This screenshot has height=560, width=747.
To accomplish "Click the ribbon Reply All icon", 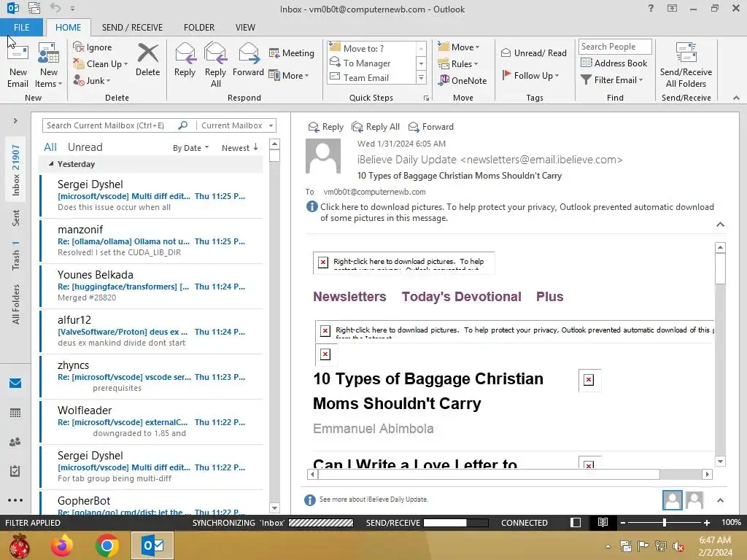I will coord(215,65).
